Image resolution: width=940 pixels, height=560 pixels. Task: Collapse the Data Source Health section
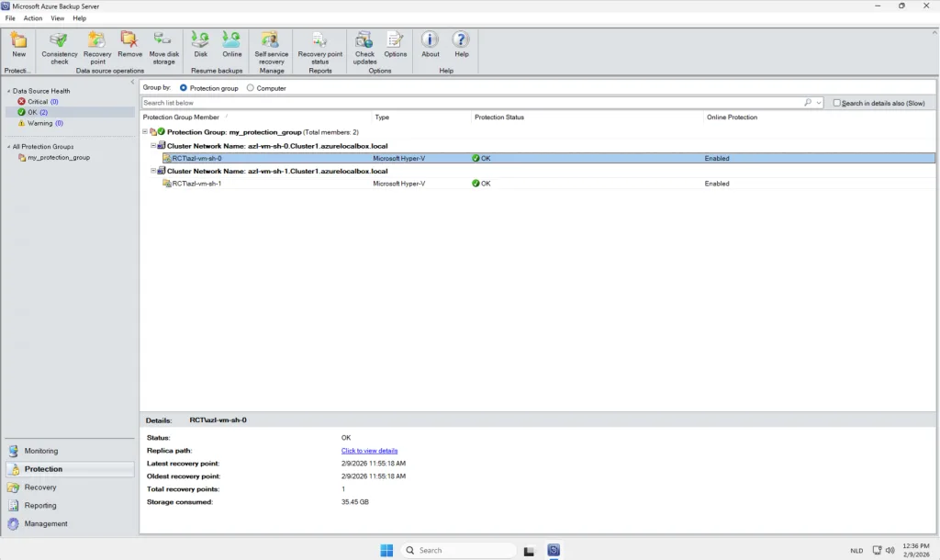(8, 91)
